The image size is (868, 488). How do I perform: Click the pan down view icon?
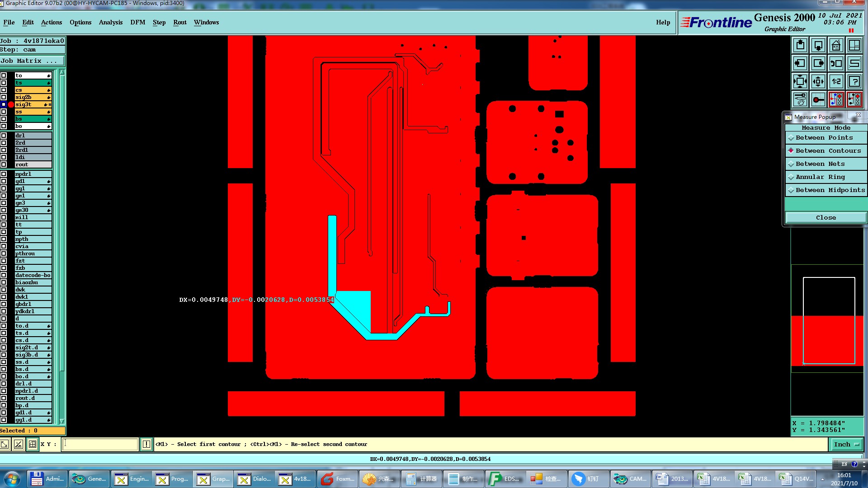[818, 46]
